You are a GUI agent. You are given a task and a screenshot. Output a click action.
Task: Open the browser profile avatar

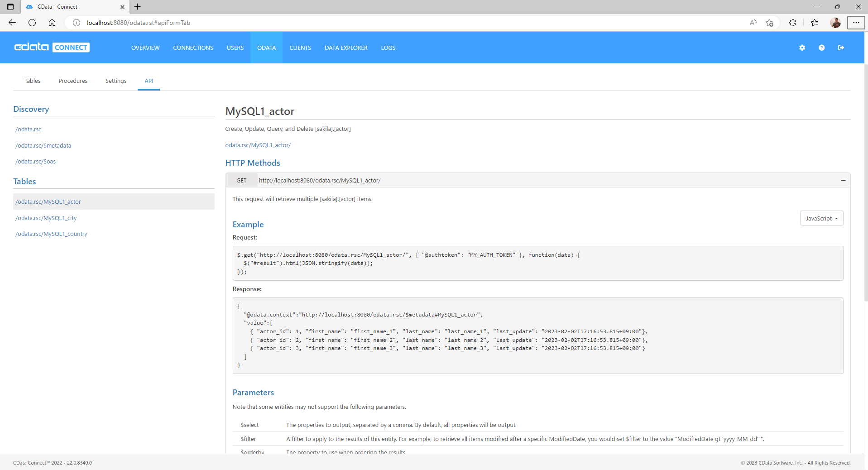pos(835,23)
